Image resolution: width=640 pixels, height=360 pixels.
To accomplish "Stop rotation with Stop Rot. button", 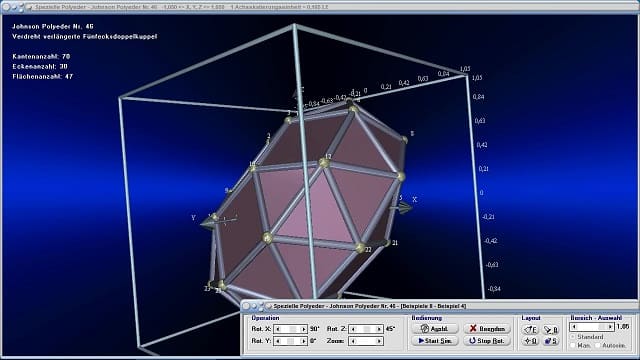I will 487,340.
